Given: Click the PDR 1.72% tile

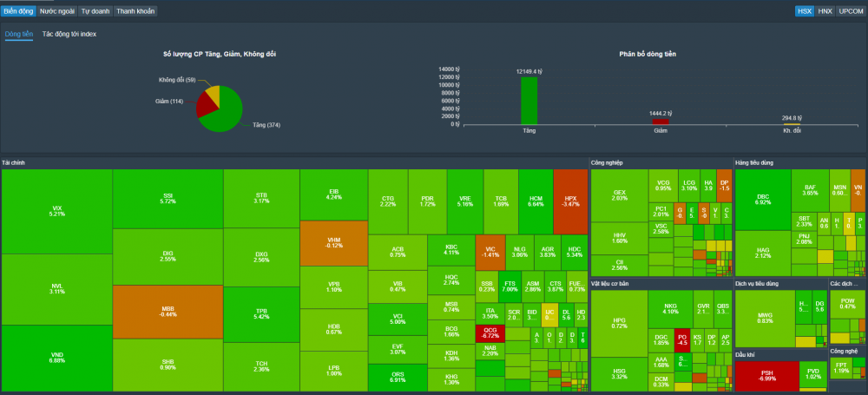Looking at the screenshot, I should tap(427, 201).
